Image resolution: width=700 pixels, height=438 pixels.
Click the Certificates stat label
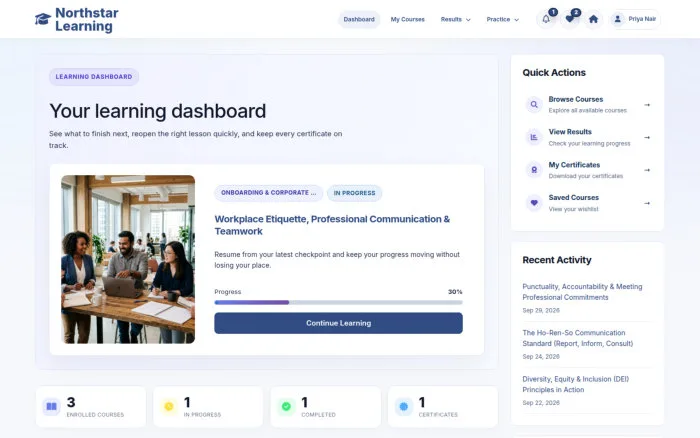[438, 415]
